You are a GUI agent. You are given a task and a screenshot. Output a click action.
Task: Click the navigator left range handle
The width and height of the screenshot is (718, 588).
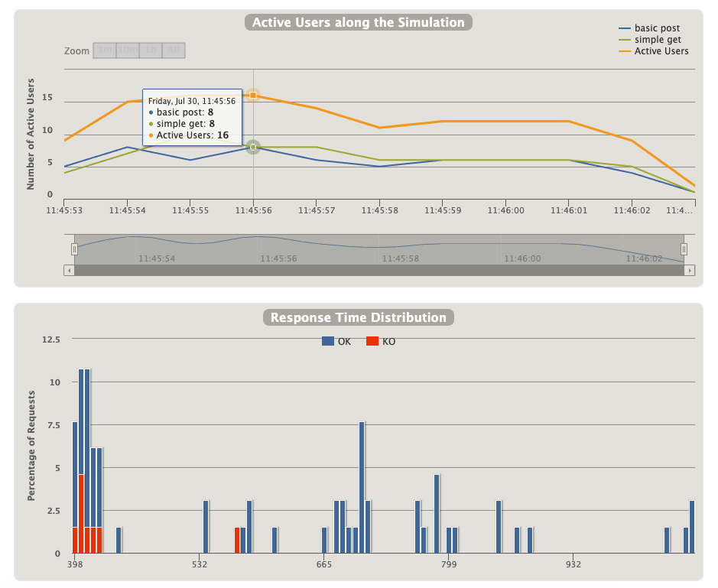tap(74, 249)
